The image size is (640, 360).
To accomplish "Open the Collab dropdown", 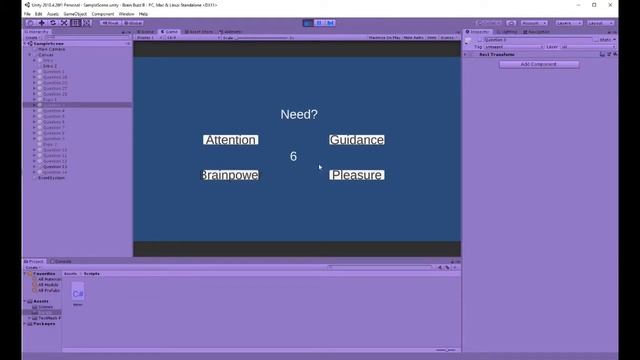I will 489,23.
